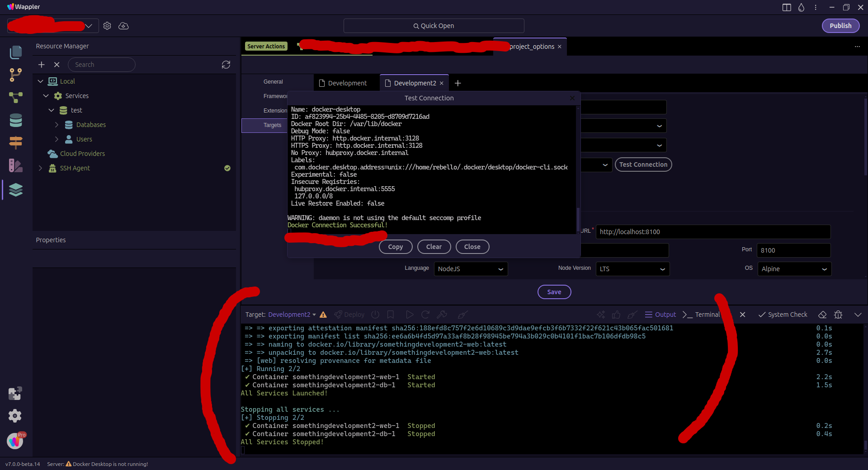Collapse the Services tree node
The image size is (868, 470).
pos(46,96)
